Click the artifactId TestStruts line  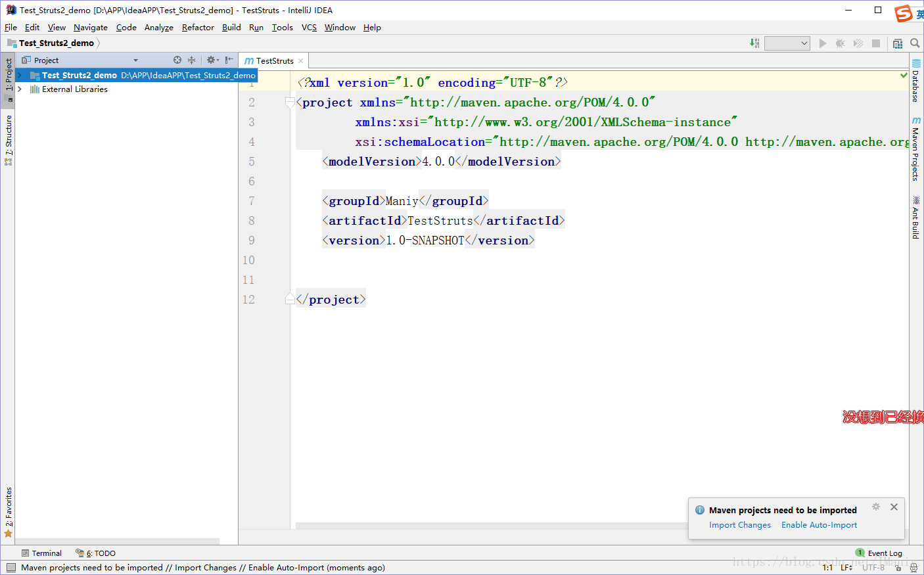pos(444,221)
